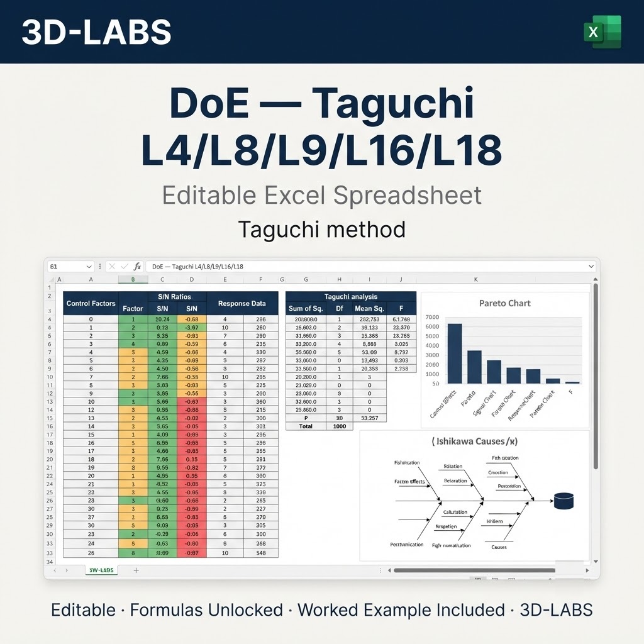Expand the Name Box dropdown arrow
Image resolution: width=644 pixels, height=644 pixels.
[89, 267]
